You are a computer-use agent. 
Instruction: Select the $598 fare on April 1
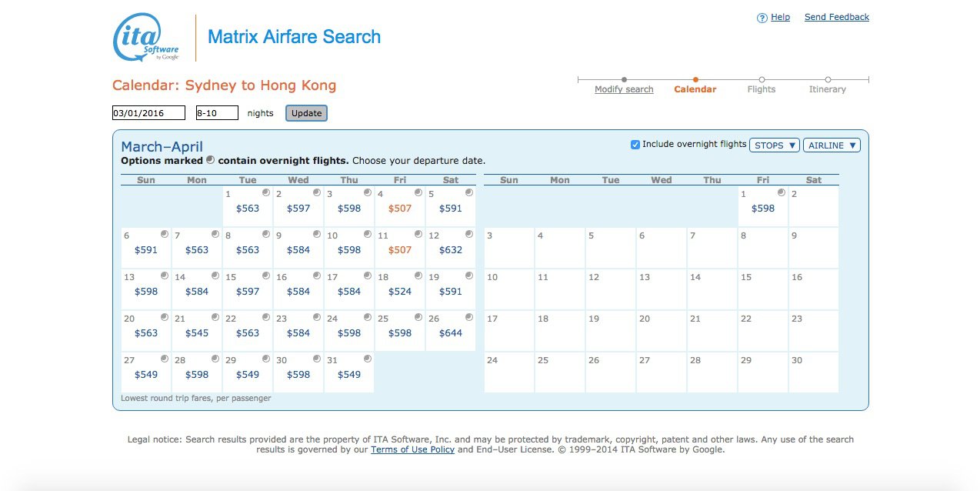click(x=763, y=209)
